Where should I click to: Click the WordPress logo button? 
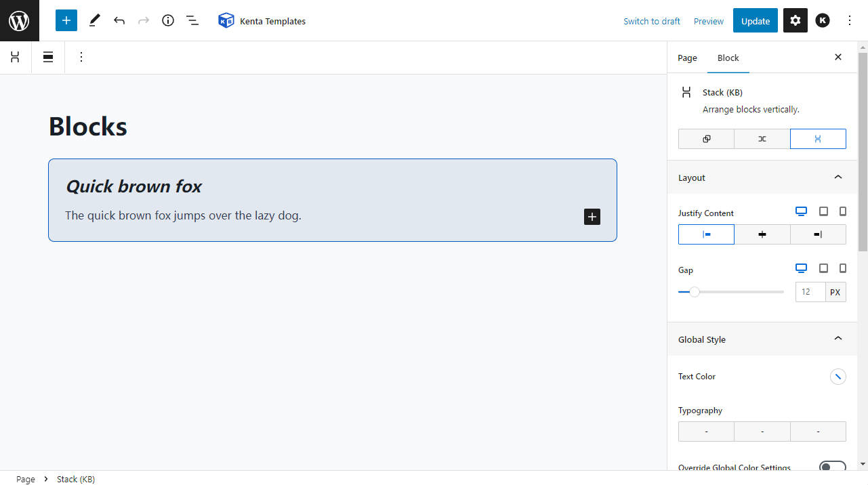[19, 20]
